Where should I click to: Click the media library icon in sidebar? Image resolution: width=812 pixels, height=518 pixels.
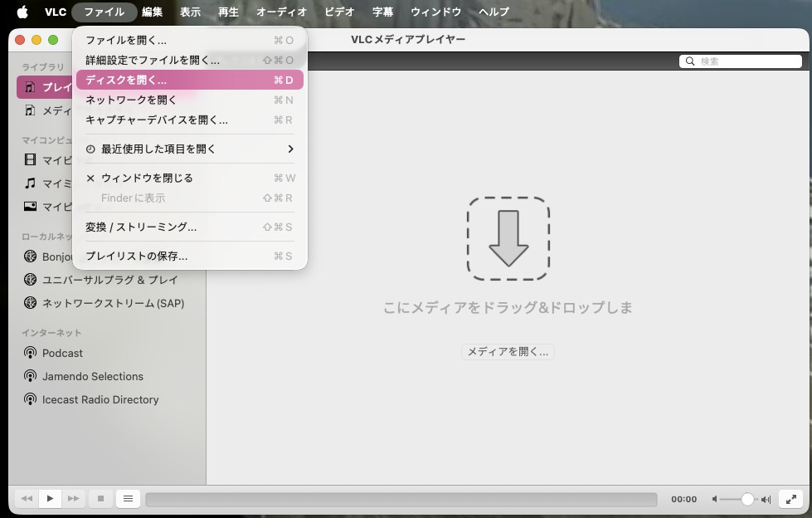pyautogui.click(x=31, y=110)
